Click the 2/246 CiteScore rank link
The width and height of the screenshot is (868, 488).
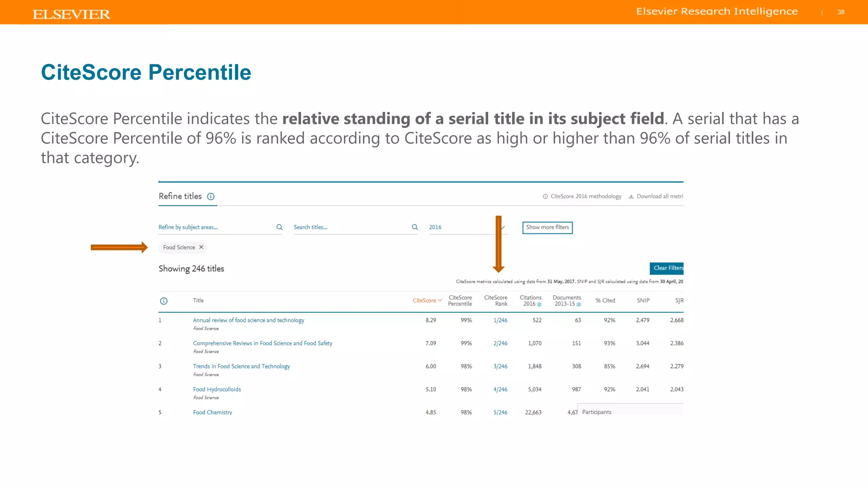coord(500,343)
